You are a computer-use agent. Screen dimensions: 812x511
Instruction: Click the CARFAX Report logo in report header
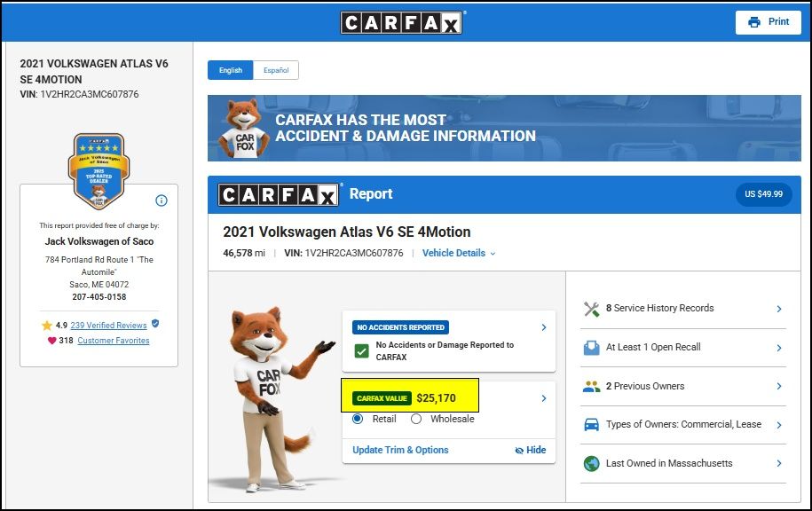tap(279, 194)
